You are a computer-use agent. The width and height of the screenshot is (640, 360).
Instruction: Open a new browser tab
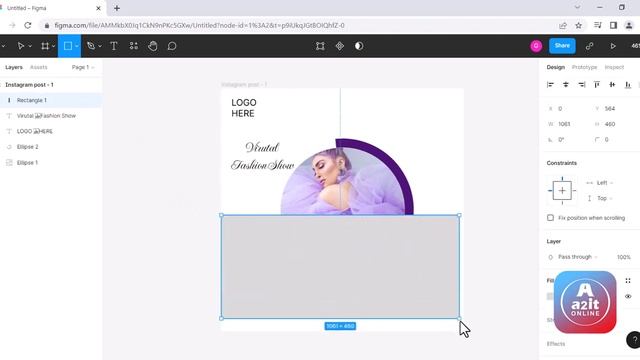(x=117, y=8)
